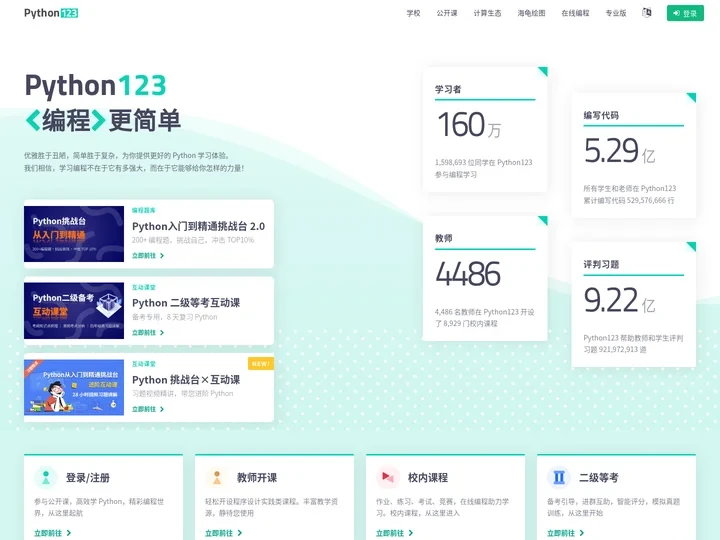Open the 计算生态 menu item
Viewport: 720px width, 540px height.
click(487, 13)
